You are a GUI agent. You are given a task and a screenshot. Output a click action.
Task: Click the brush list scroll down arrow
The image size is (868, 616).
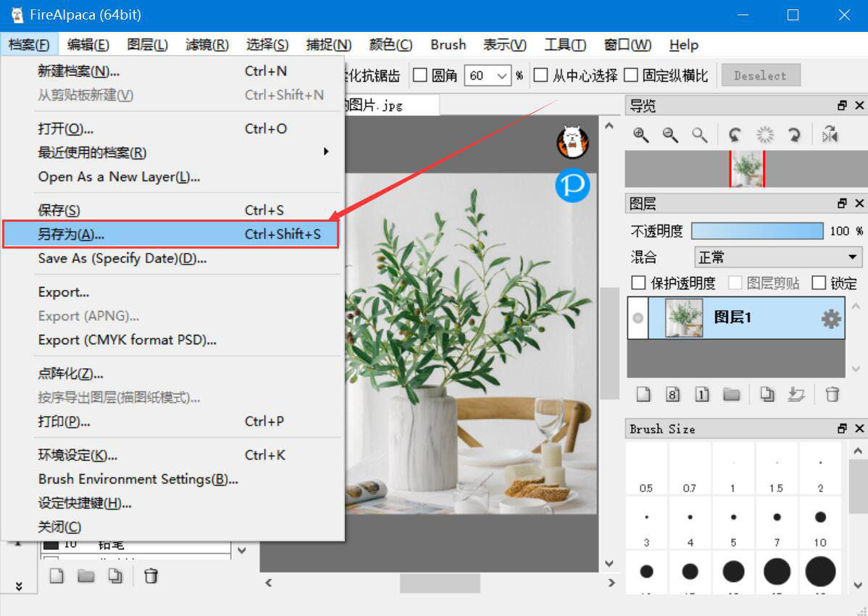pos(242,550)
